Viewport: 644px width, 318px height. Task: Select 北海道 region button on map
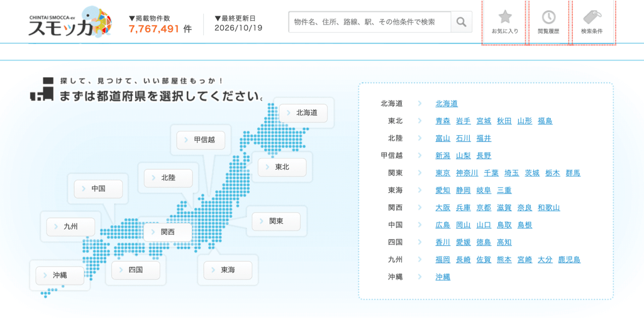(x=303, y=113)
